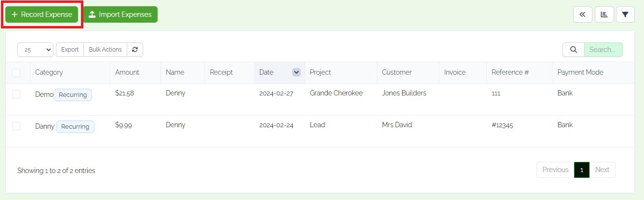Image resolution: width=644 pixels, height=200 pixels.
Task: Open the Jones Builders customer link
Action: (x=404, y=93)
